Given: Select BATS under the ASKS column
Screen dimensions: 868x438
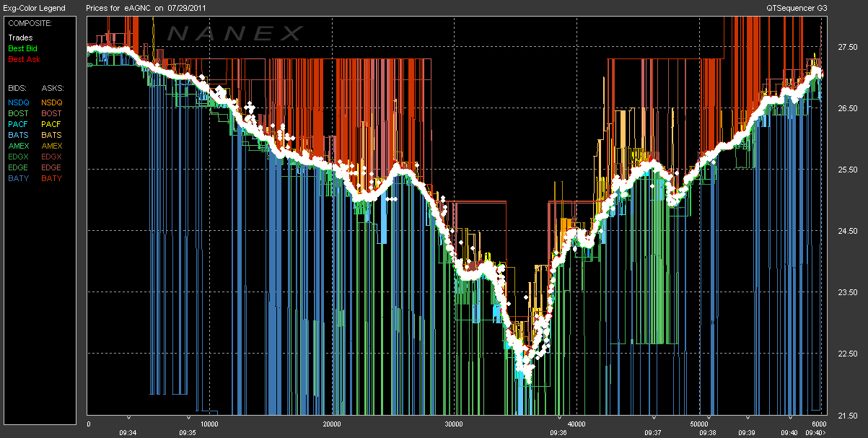Looking at the screenshot, I should (x=51, y=135).
